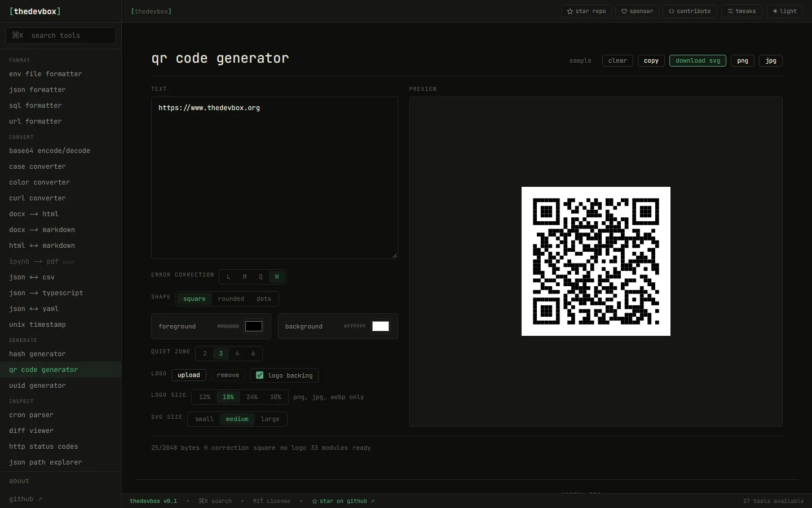Viewport: 812px width, 508px height.
Task: Click the contribute button
Action: 690,11
